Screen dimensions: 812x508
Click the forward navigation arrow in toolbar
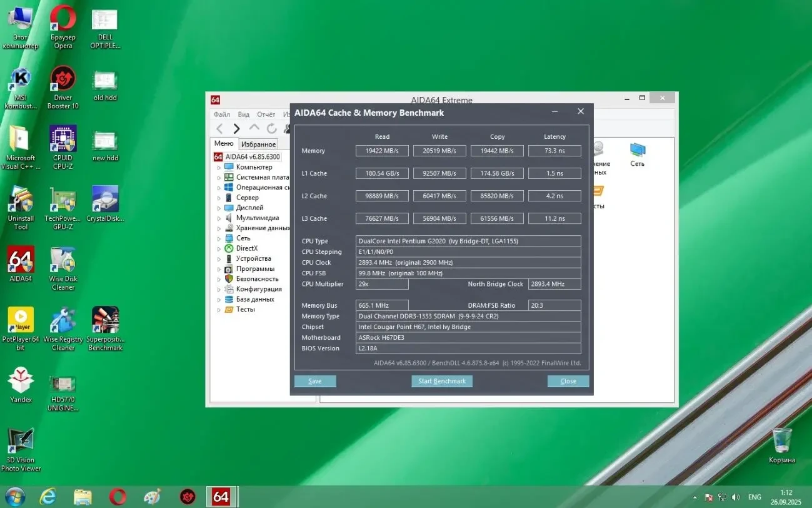tap(236, 129)
